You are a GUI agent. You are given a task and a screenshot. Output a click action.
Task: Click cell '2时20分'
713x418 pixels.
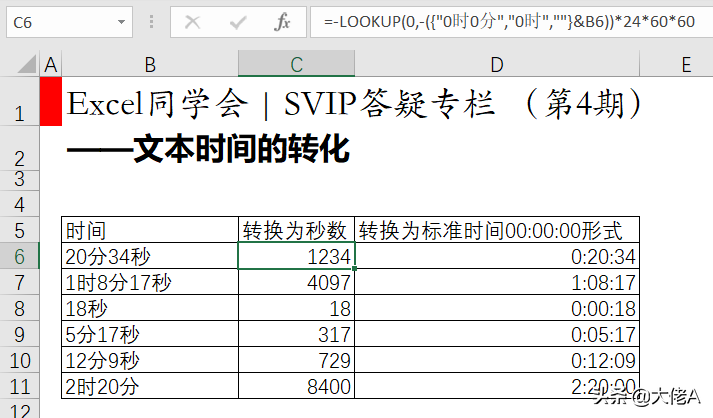(x=150, y=386)
